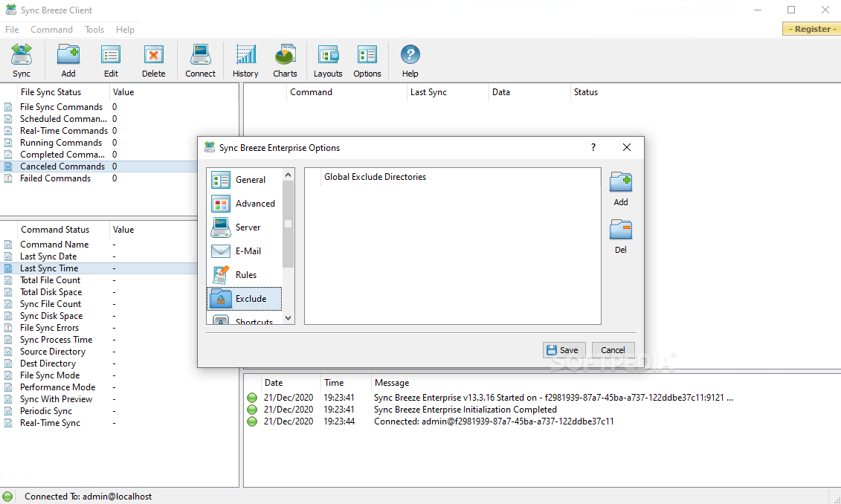This screenshot has width=841, height=504.
Task: Click the dialog's question mark help button
Action: click(x=593, y=147)
